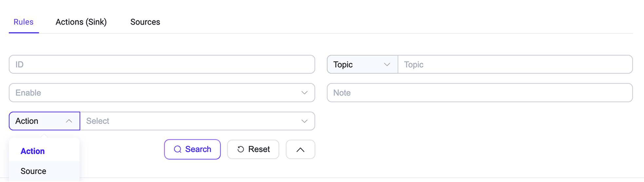The image size is (644, 182).
Task: Open the Actions (Sink) tab
Action: click(x=81, y=22)
